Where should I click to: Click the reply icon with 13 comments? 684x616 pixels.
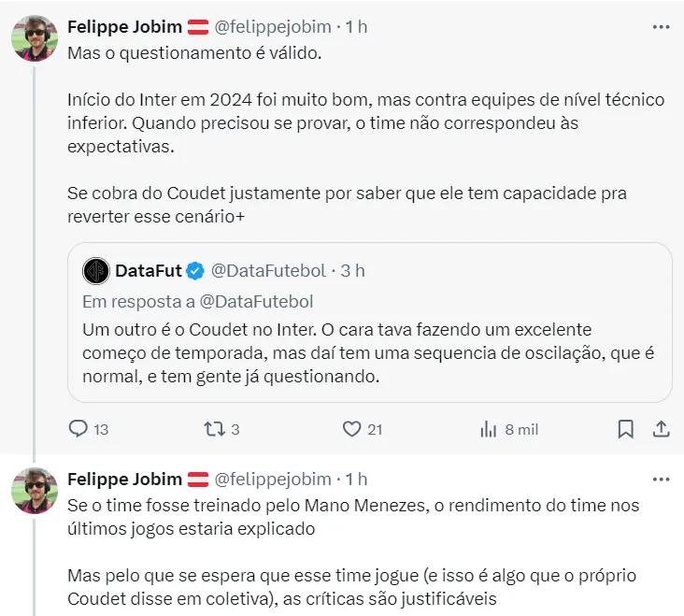[78, 429]
